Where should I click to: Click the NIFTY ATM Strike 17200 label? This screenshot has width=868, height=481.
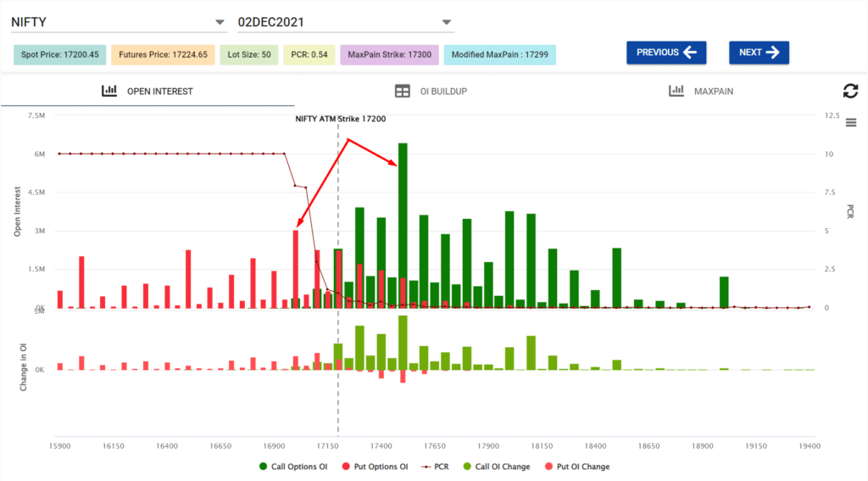[x=341, y=119]
